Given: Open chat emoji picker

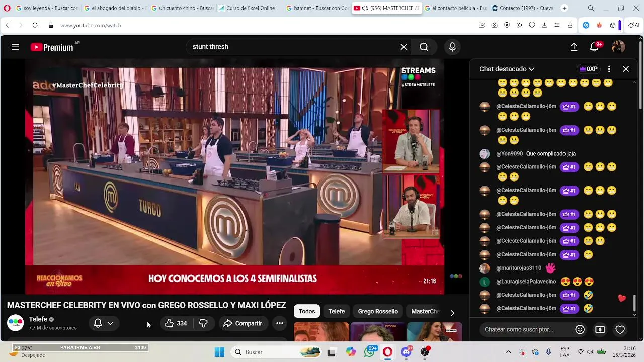Looking at the screenshot, I should tap(580, 329).
